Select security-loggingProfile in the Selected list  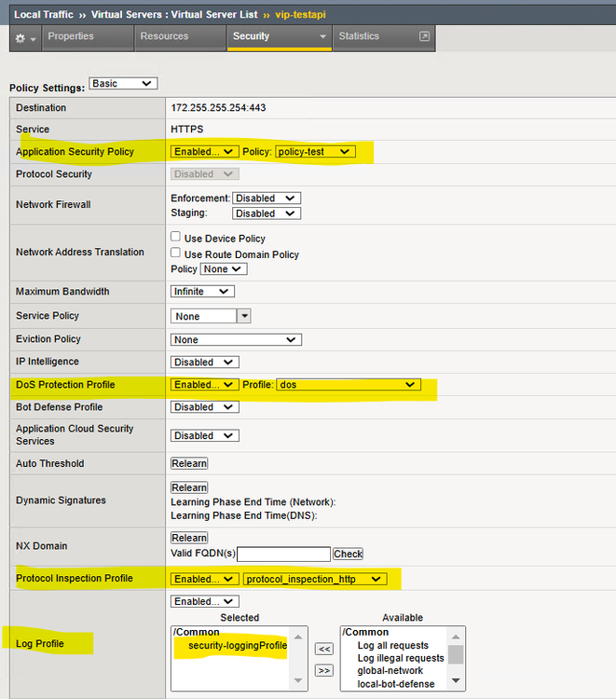(238, 646)
